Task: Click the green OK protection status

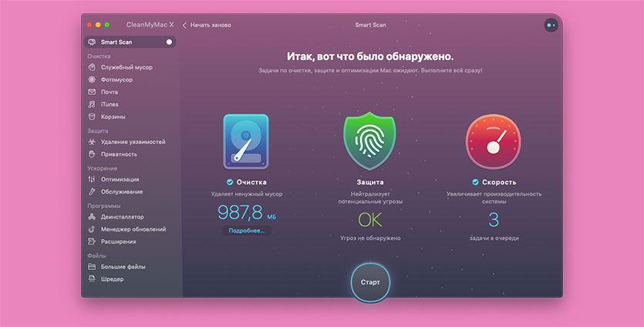Action: tap(370, 220)
